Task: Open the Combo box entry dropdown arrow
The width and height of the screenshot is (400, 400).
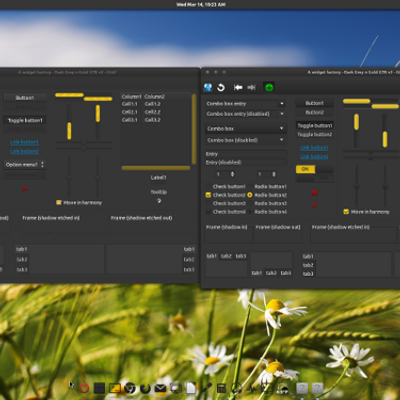Action: tap(282, 104)
